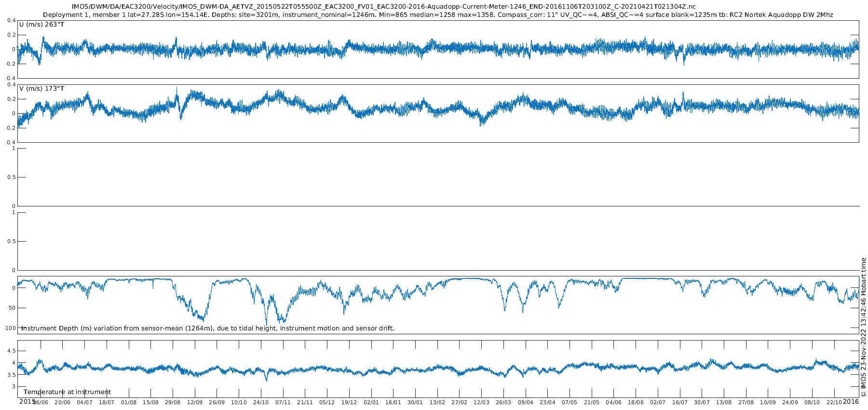Click the '23/04' date tick label

pyautogui.click(x=547, y=402)
